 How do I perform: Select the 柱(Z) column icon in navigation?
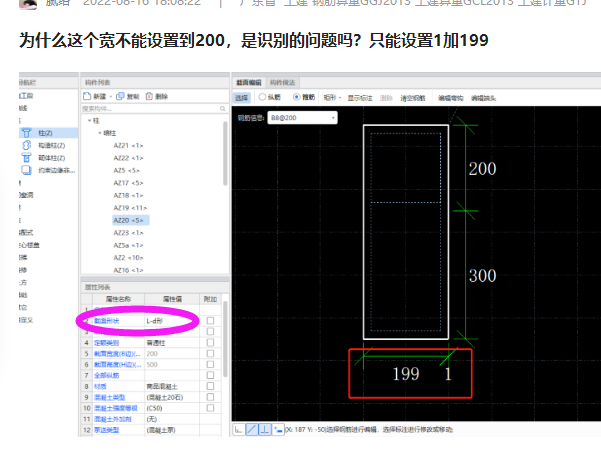point(26,133)
